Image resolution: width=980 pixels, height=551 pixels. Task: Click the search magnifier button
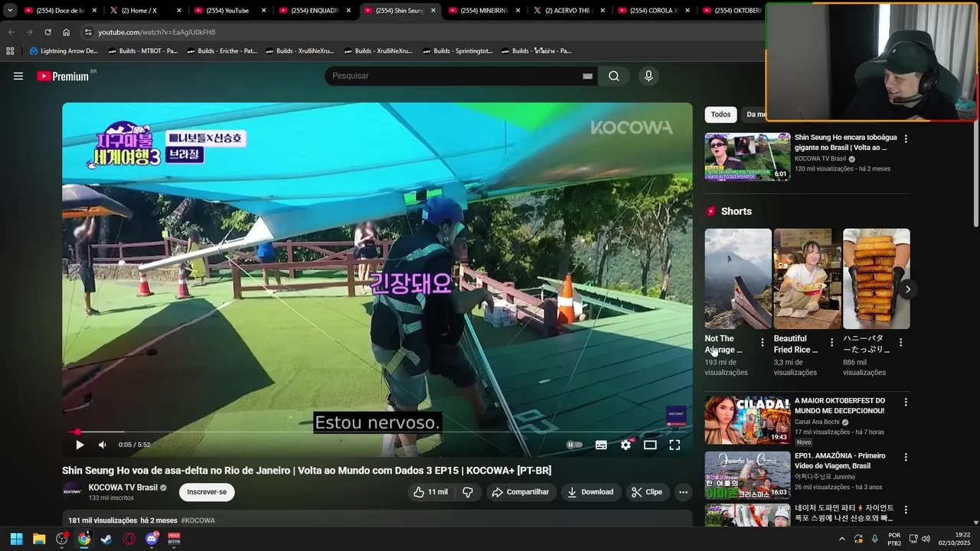tap(614, 76)
